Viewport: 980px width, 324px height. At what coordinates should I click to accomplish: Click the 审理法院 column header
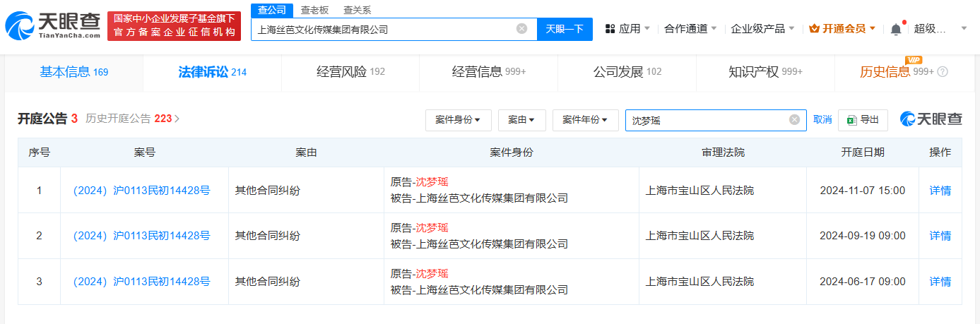point(723,152)
